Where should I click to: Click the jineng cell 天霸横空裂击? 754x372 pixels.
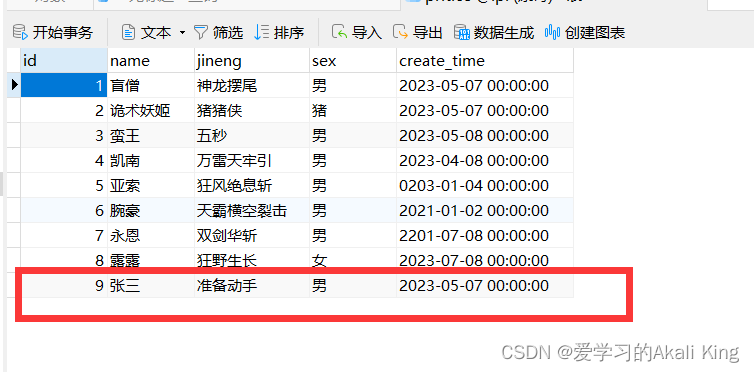pos(252,211)
